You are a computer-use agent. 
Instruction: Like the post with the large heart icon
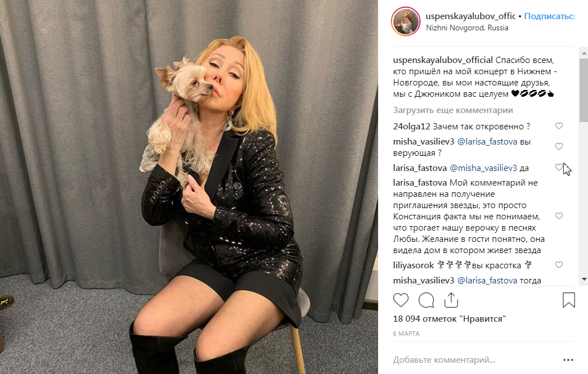[401, 300]
